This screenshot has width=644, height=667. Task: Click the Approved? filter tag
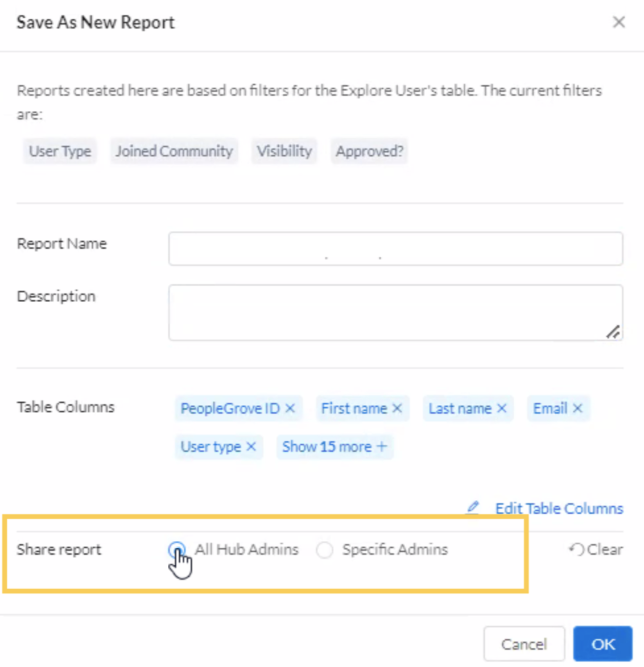(x=369, y=151)
